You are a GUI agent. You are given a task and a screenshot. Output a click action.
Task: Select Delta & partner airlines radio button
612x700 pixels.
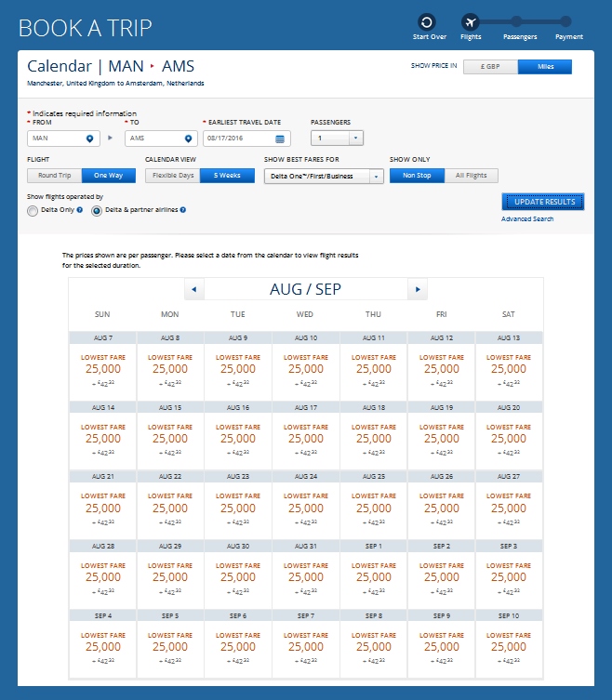pyautogui.click(x=96, y=211)
